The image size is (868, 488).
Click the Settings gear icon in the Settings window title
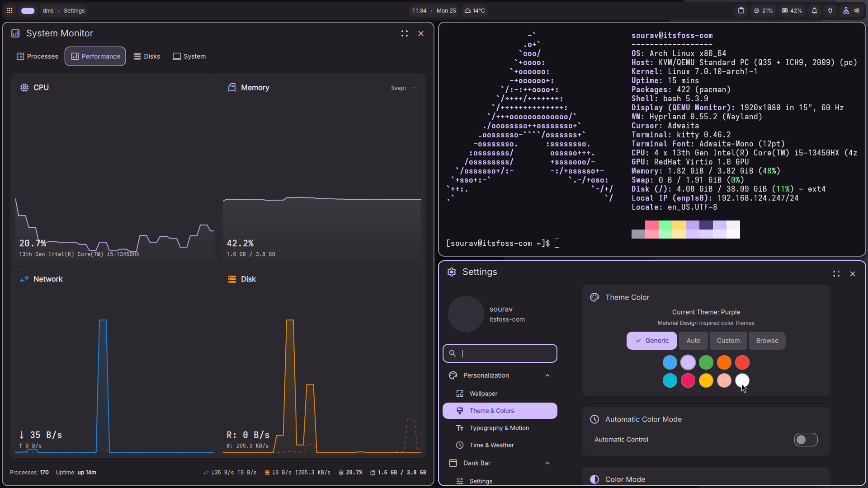tap(452, 272)
